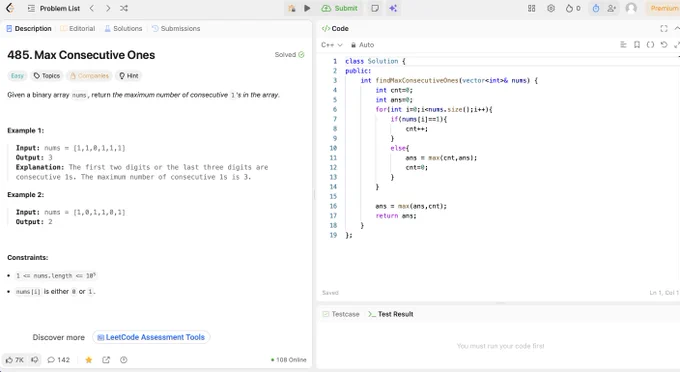Click the Premium button

tap(663, 8)
